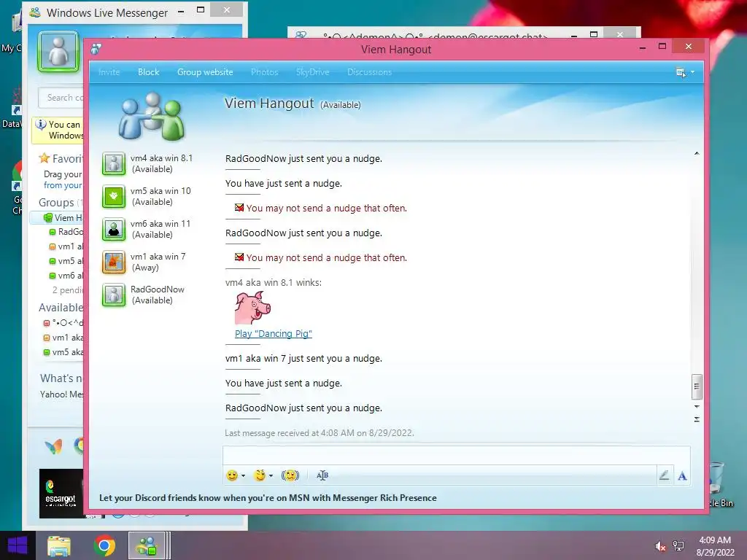The width and height of the screenshot is (747, 560).
Task: Expand the Available section in Messenger
Action: point(61,308)
